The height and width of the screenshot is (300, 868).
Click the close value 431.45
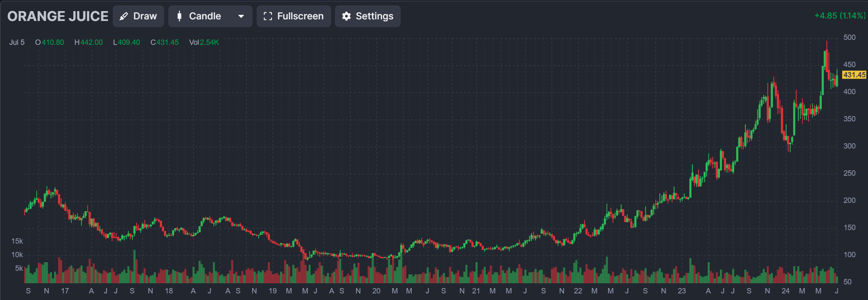pos(167,42)
